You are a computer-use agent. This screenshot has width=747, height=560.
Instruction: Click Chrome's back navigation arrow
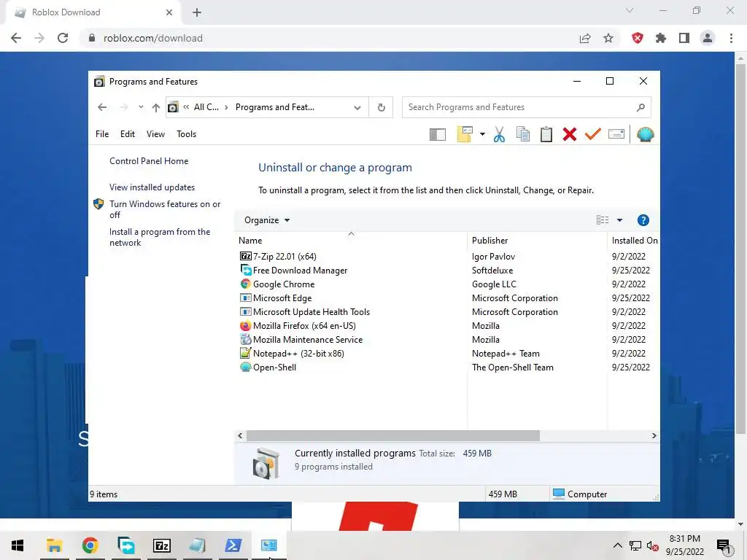(x=16, y=38)
